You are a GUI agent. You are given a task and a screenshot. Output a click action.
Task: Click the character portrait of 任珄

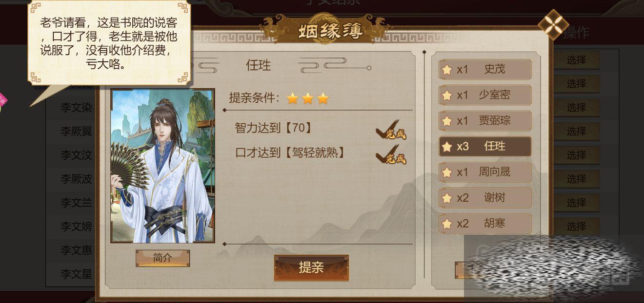click(x=162, y=166)
